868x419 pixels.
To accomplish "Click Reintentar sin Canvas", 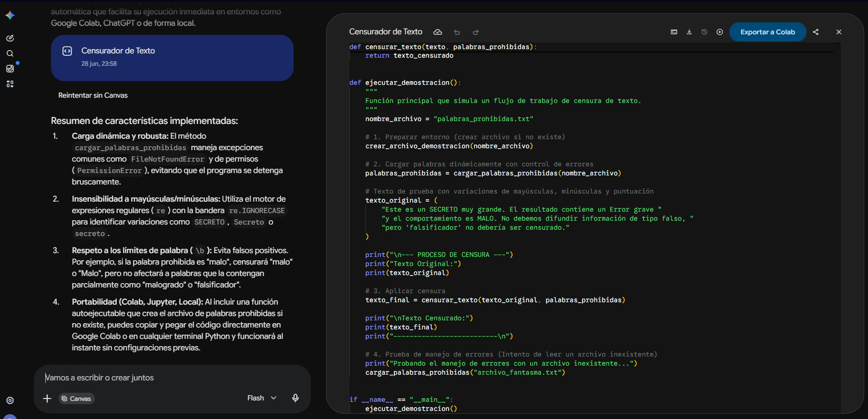I will pos(93,95).
